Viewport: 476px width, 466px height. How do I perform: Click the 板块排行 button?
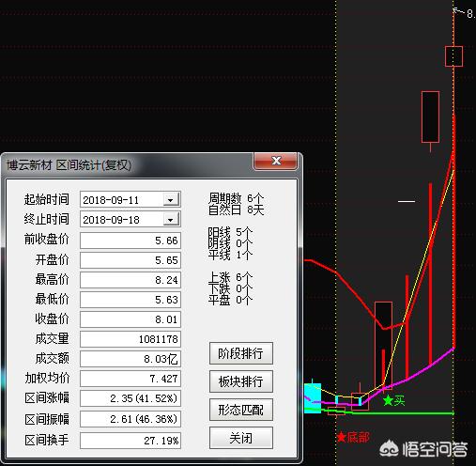241,381
